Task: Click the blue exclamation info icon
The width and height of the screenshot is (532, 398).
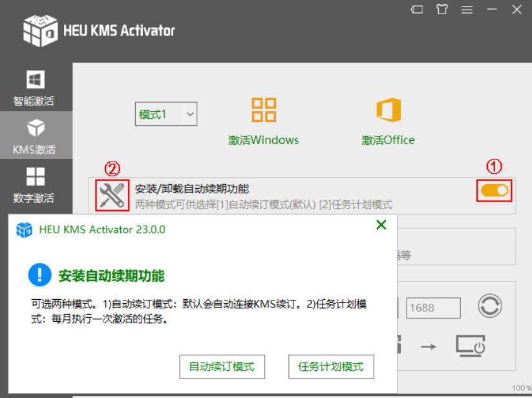Action: (x=40, y=275)
